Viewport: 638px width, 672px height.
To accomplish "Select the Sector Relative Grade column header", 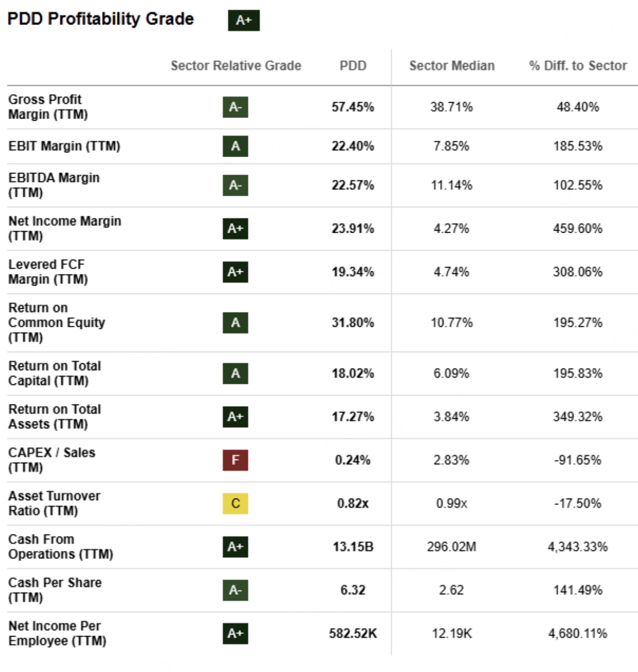I will tap(236, 66).
